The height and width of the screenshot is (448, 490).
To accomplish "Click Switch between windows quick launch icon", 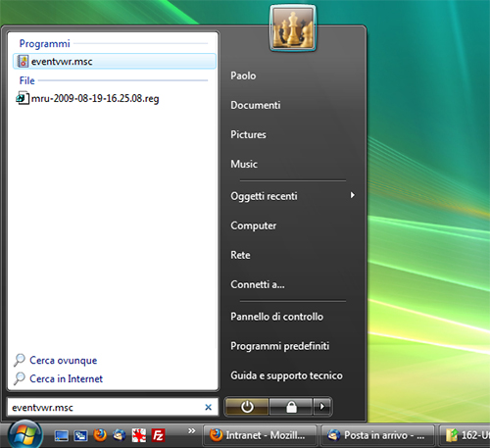I will [x=80, y=435].
